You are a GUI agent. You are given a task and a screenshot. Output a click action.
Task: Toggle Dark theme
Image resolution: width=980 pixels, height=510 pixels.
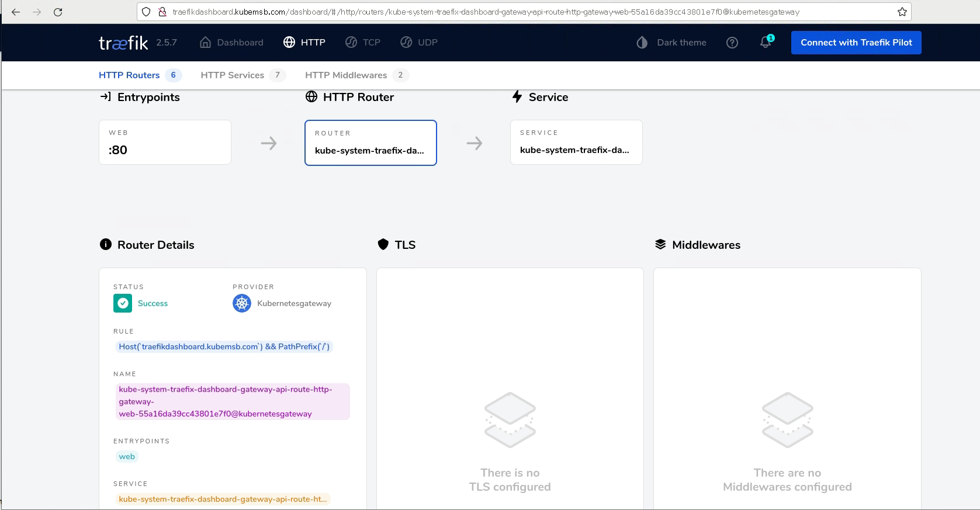click(x=671, y=43)
